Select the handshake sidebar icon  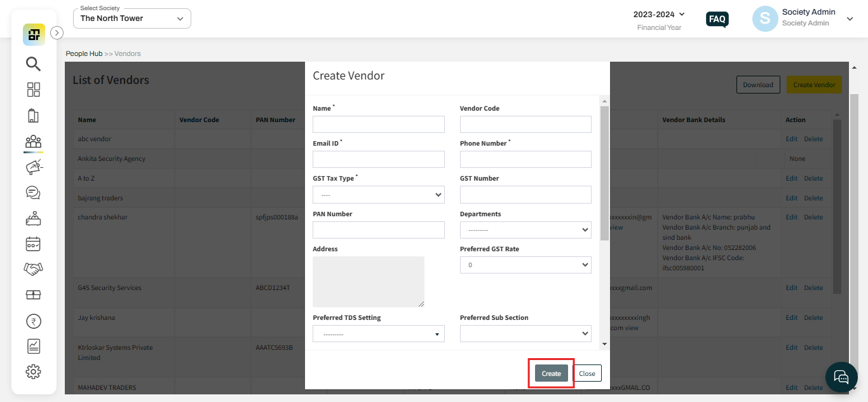click(x=33, y=268)
